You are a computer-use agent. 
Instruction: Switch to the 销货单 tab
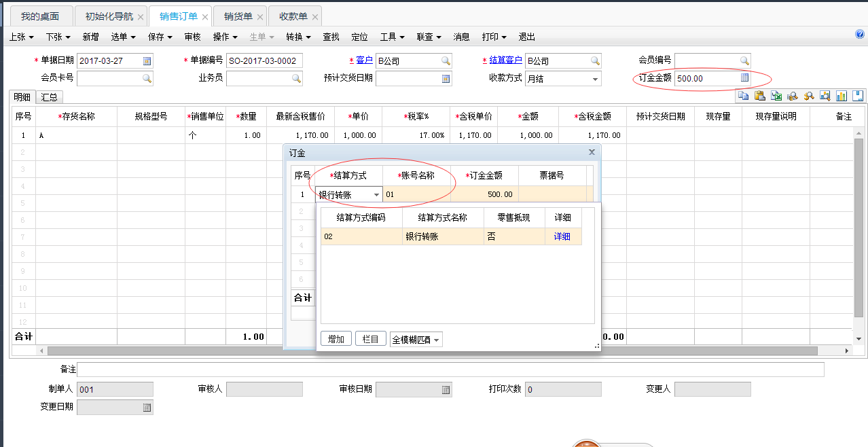(x=238, y=16)
